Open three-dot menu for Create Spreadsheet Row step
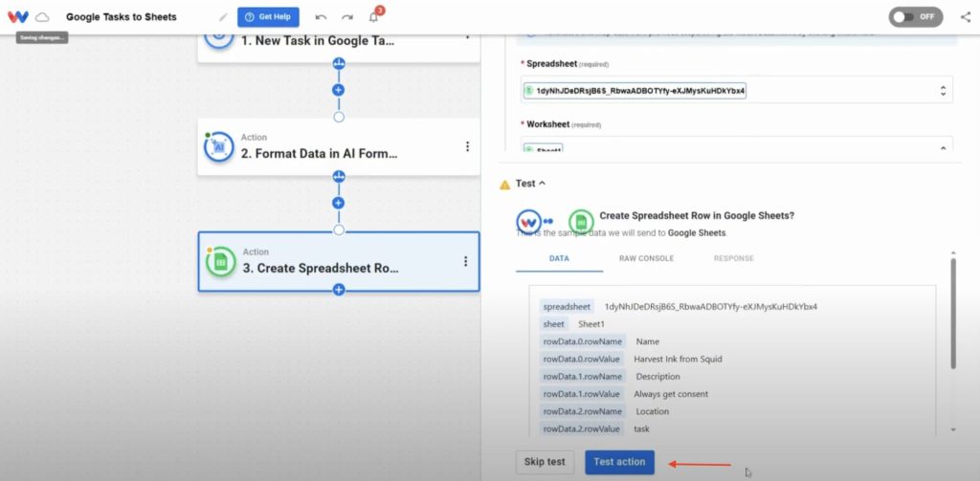 (466, 261)
